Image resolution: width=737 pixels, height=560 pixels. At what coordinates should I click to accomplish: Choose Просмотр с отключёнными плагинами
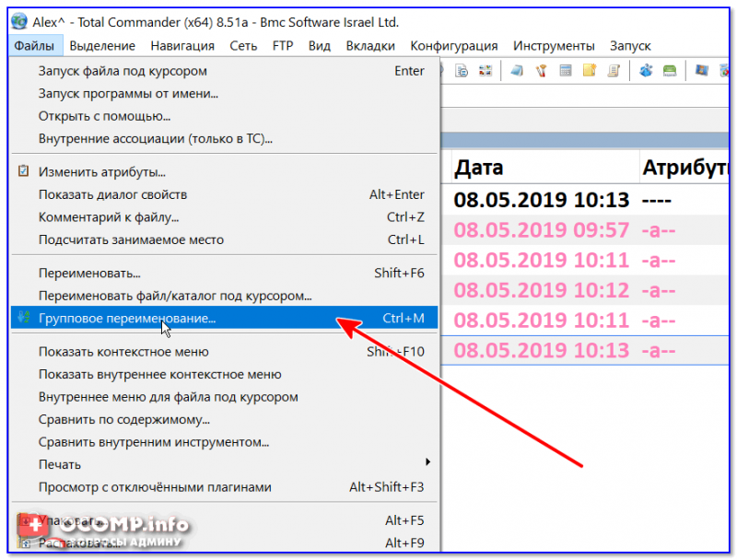224,486
